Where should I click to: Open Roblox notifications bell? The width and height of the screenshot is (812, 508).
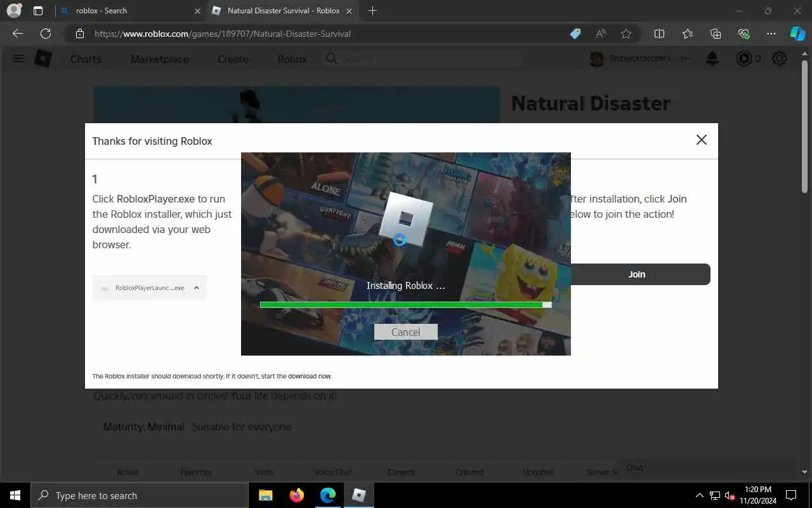point(712,58)
